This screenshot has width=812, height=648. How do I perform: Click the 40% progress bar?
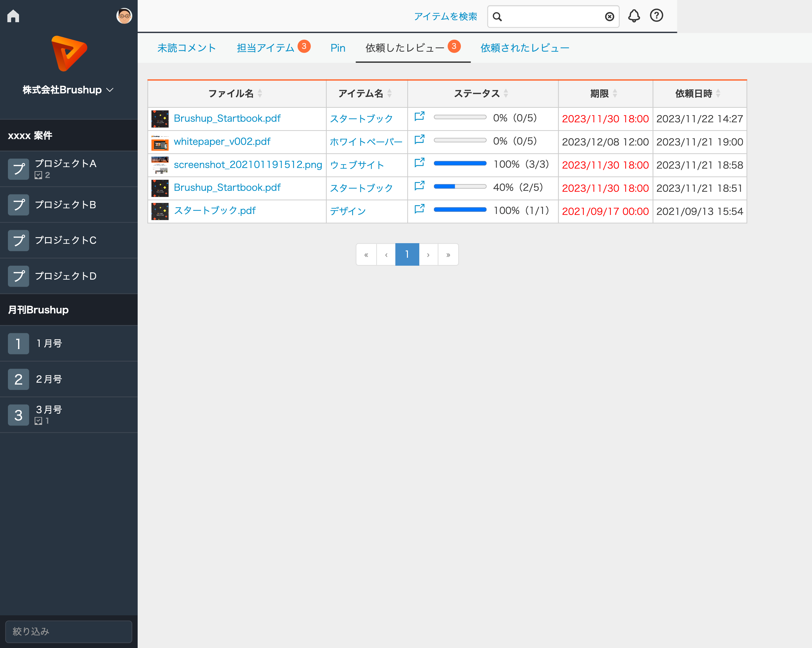click(460, 186)
